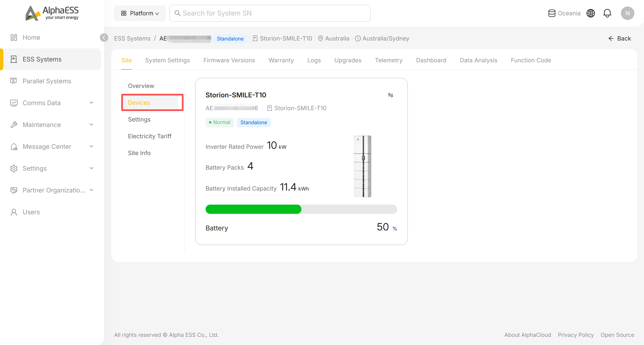
Task: Click the Maintenance wrench icon
Action: [14, 125]
